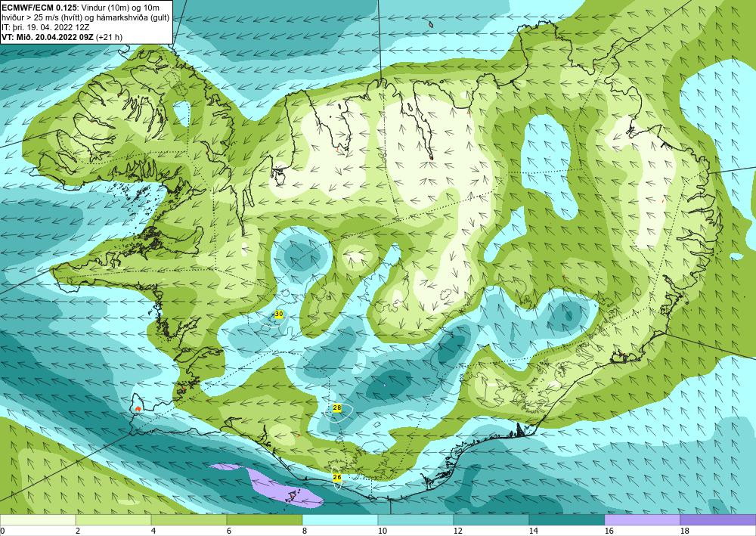Click the 14–16 m/s legend color
This screenshot has width=756, height=536.
click(567, 519)
